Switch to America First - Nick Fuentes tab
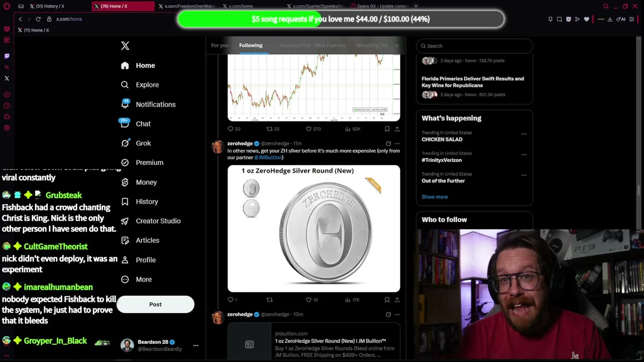The height and width of the screenshot is (362, 644). [312, 45]
